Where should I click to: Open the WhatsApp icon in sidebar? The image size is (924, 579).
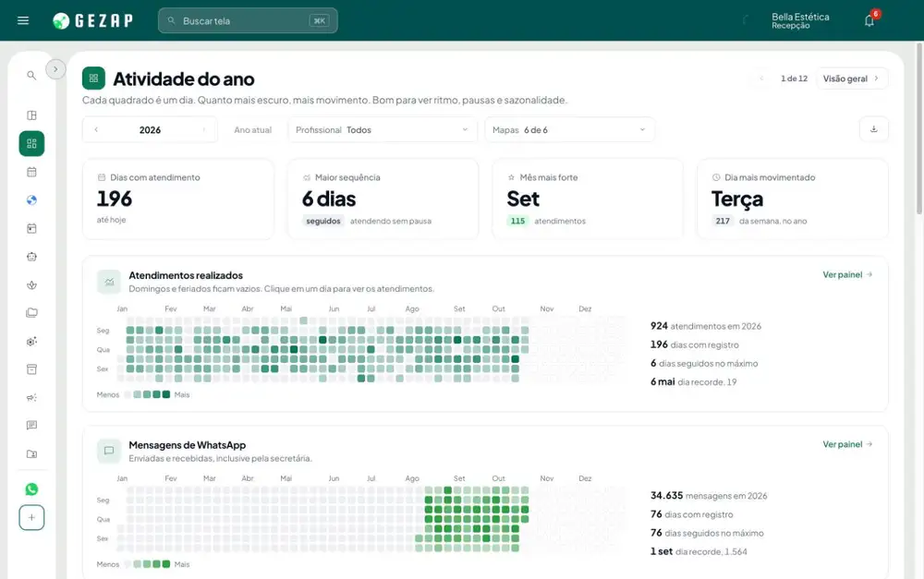click(31, 489)
